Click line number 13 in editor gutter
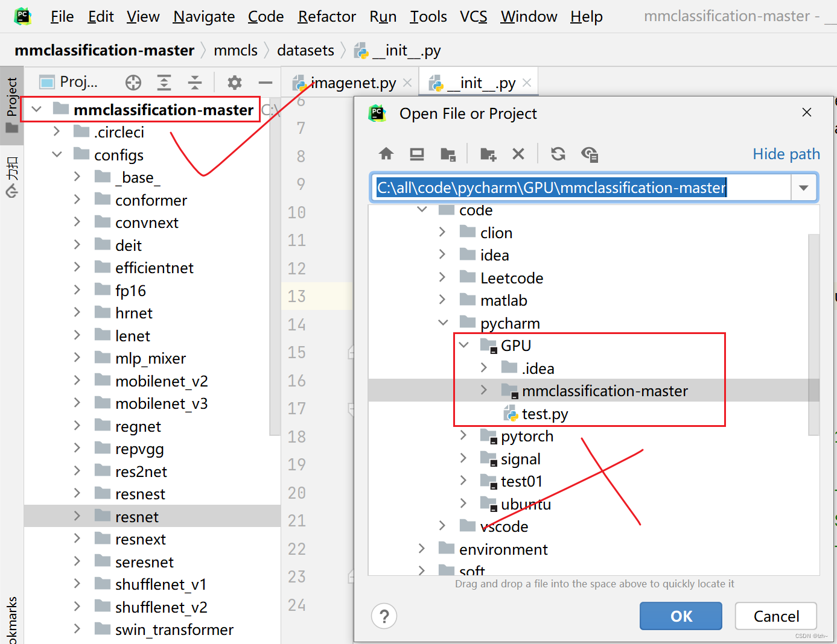Image resolution: width=837 pixels, height=644 pixels. pyautogui.click(x=297, y=296)
